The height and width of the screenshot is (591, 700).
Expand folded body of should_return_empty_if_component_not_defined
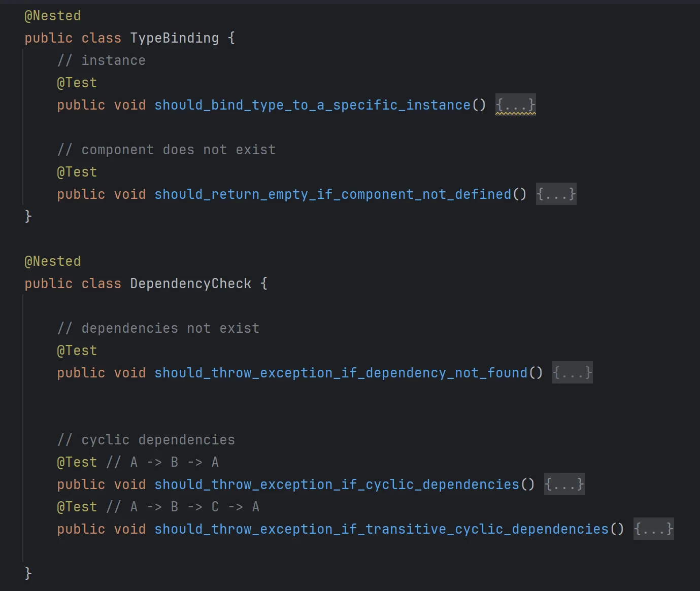[556, 194]
